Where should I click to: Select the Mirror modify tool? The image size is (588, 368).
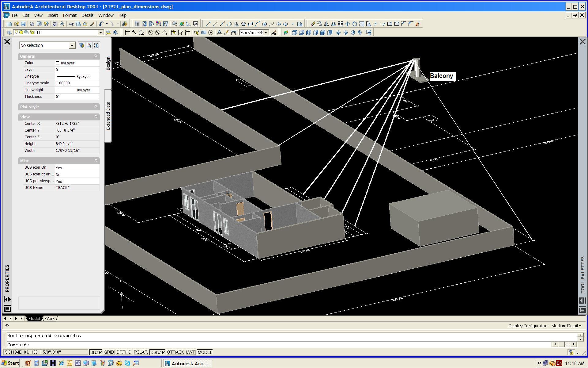326,24
